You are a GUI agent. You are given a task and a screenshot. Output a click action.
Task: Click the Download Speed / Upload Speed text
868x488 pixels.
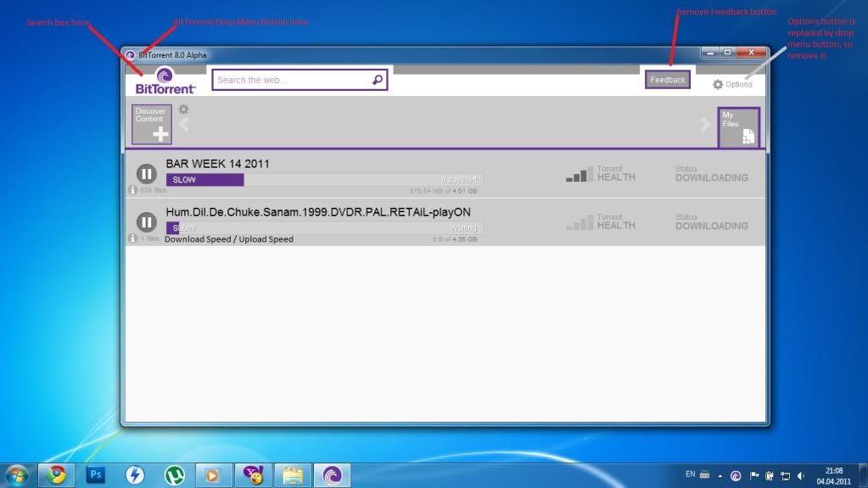229,239
